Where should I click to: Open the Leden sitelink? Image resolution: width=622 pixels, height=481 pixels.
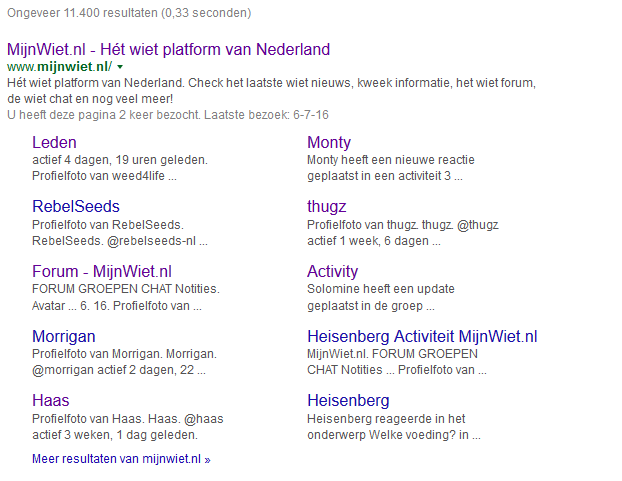point(54,143)
